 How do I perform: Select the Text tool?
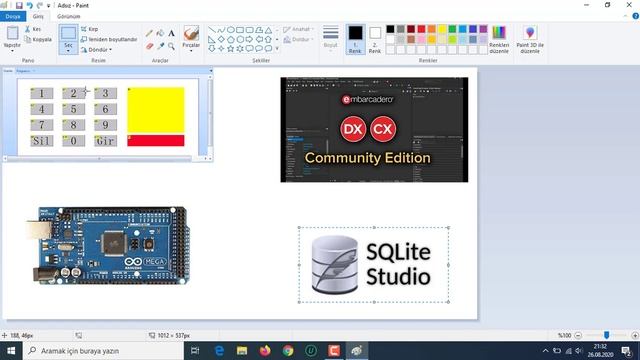tap(171, 33)
